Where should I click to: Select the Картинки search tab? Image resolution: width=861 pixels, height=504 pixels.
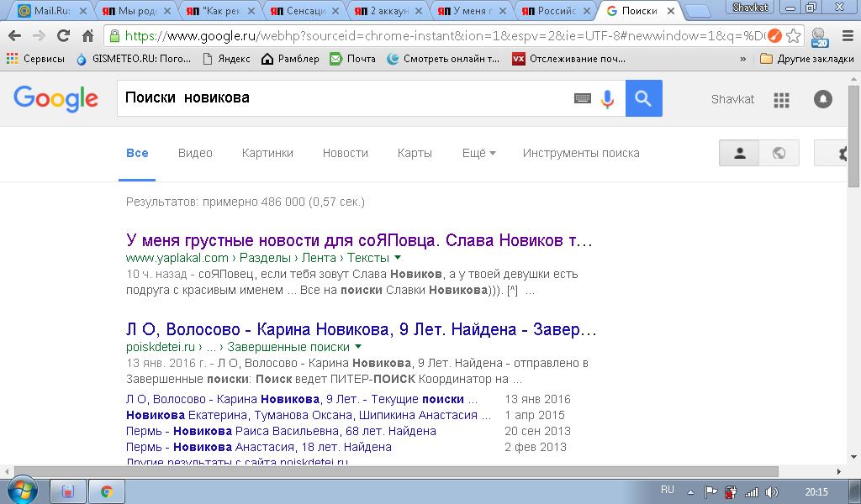[267, 153]
